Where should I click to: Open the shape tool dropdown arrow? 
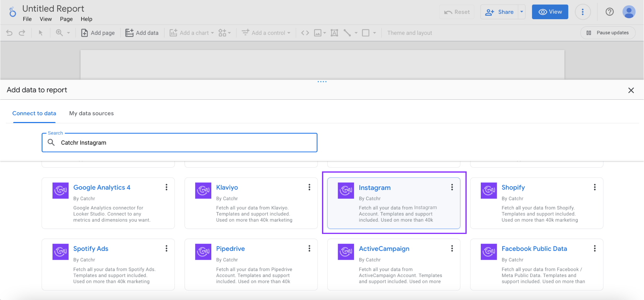pos(374,32)
